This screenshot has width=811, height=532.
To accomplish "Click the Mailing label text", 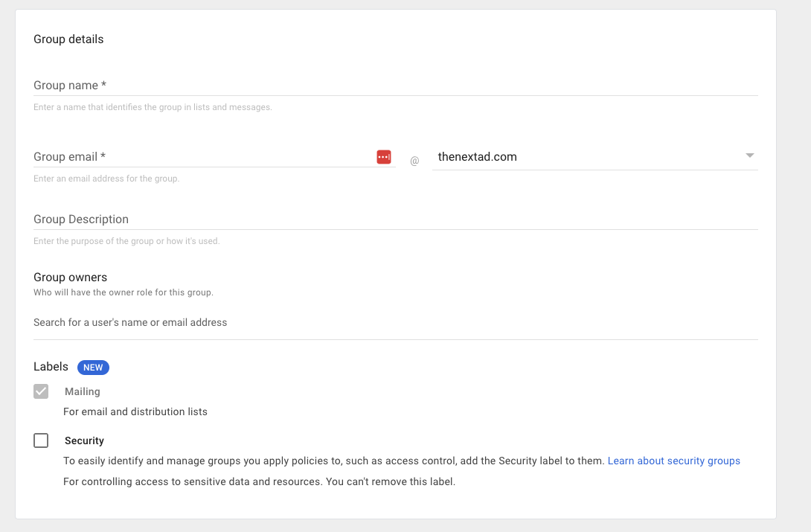I will (x=82, y=391).
